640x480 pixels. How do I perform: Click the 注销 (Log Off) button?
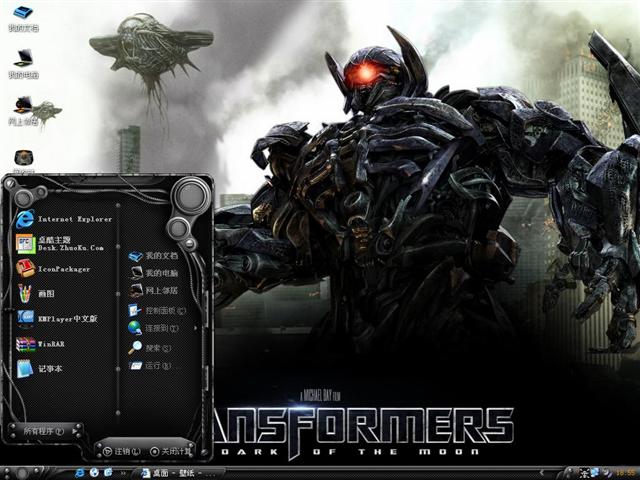click(121, 452)
